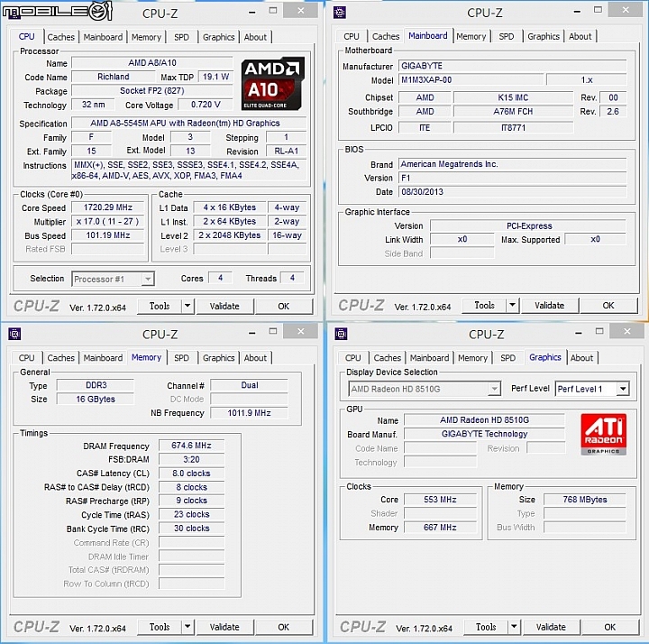Screen dimensions: 649x644
Task: Click OK button in CPU window
Action: (x=284, y=306)
